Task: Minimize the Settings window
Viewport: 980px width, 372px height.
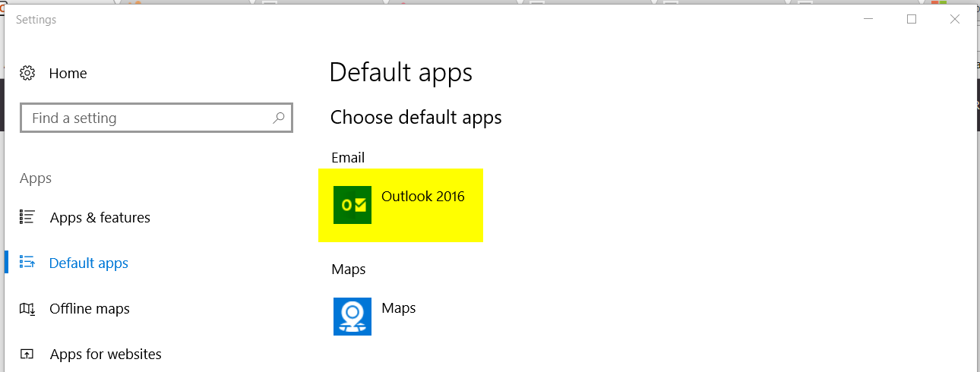Action: click(868, 20)
